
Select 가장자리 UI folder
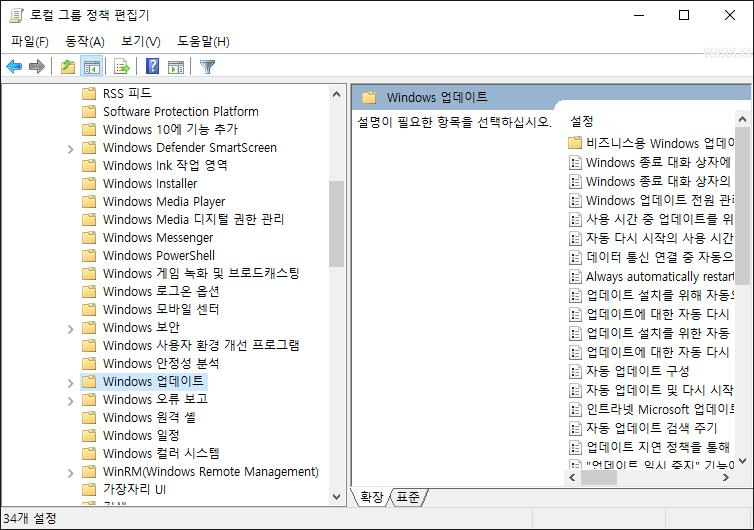134,490
